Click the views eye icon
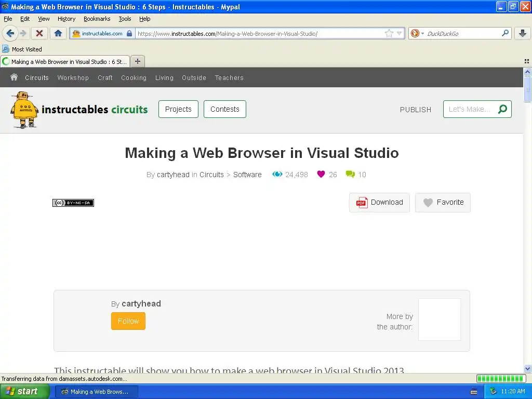Image resolution: width=532 pixels, height=399 pixels. pos(277,174)
